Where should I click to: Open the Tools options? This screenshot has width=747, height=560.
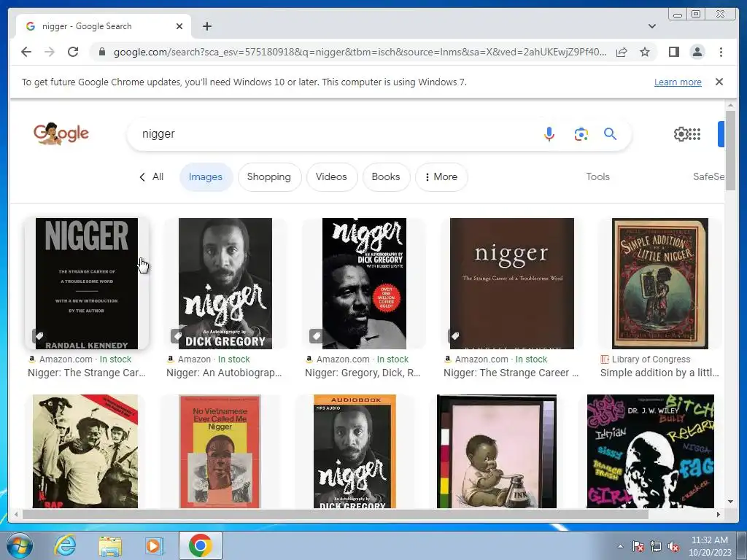coord(598,176)
